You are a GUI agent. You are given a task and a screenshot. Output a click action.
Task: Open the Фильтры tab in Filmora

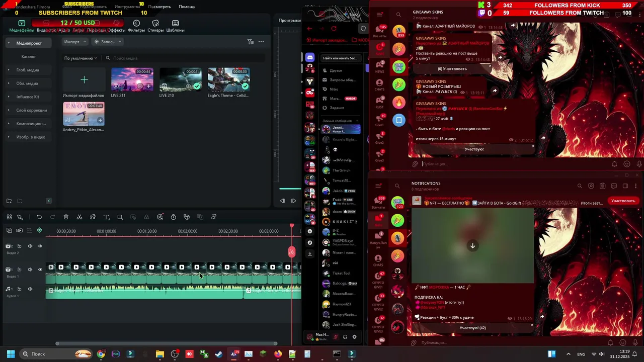136,26
